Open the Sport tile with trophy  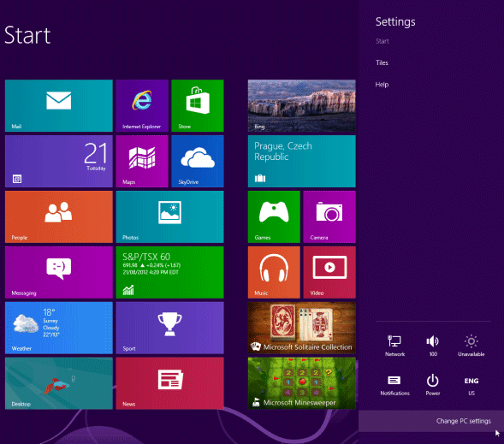point(169,328)
